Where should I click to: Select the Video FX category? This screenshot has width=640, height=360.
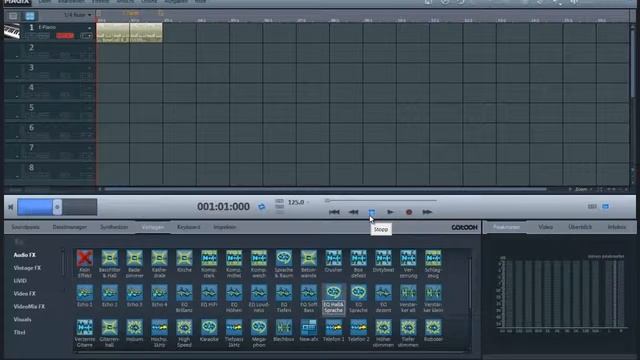(x=24, y=294)
